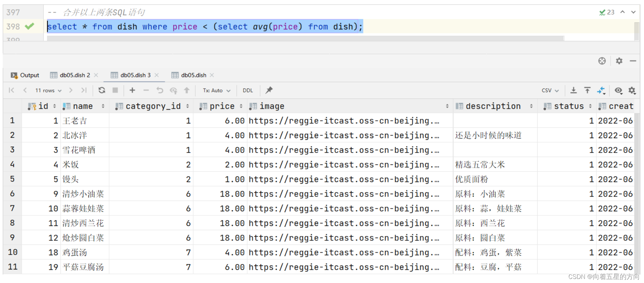Open compare with other result icon
This screenshot has height=283, width=644.
coord(601,90)
